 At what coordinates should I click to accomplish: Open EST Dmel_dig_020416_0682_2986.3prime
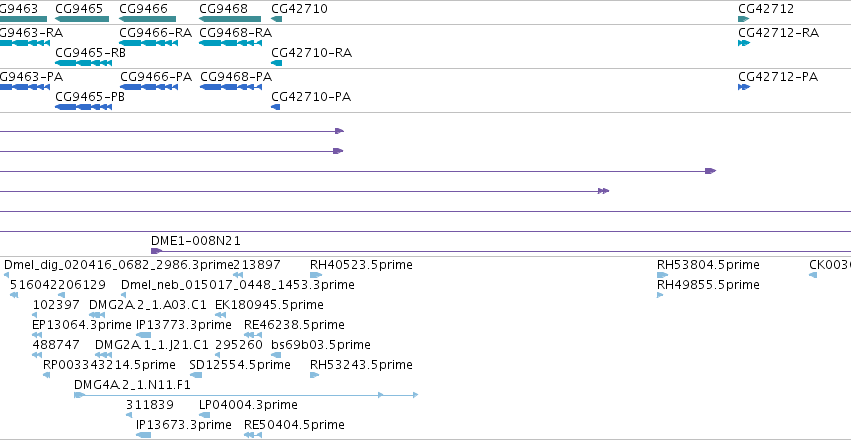coord(7,275)
